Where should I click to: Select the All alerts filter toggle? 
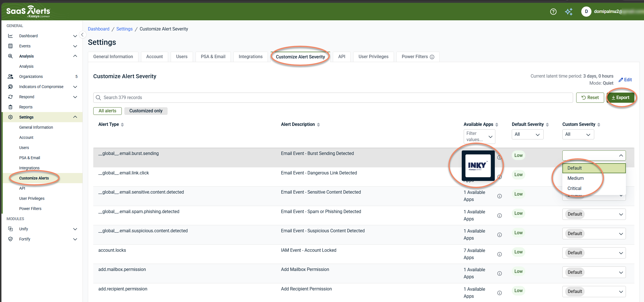(x=107, y=111)
